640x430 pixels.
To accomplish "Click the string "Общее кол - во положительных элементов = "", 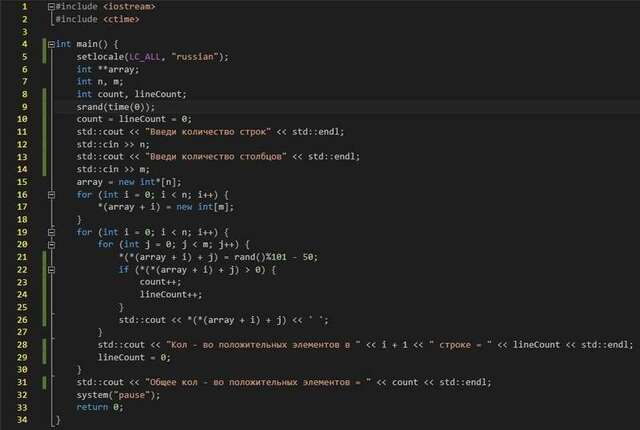I will [x=258, y=382].
